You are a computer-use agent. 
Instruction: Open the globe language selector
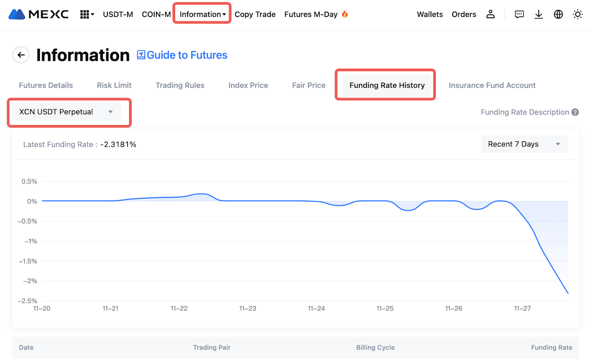[558, 14]
